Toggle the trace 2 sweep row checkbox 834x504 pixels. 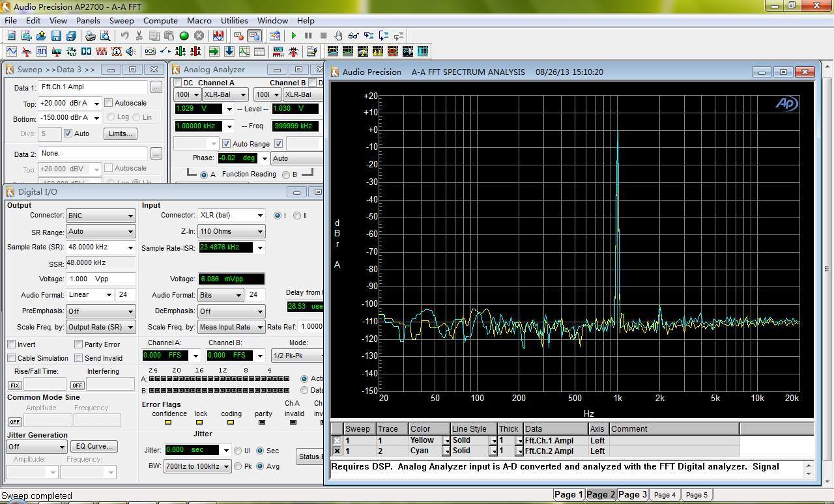click(337, 451)
